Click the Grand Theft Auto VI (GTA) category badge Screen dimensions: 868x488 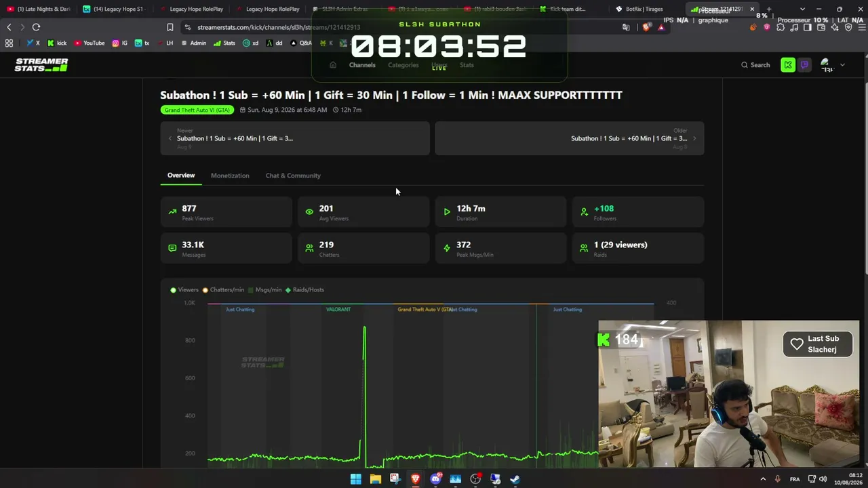click(x=197, y=110)
